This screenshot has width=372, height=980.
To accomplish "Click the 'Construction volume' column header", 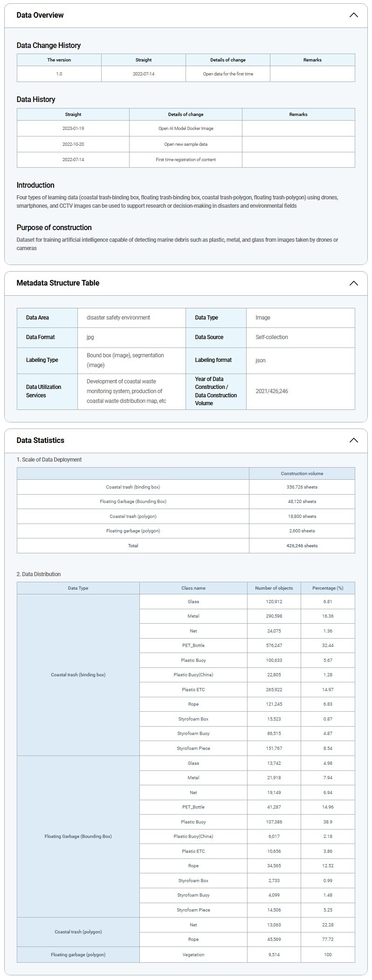I will click(302, 474).
